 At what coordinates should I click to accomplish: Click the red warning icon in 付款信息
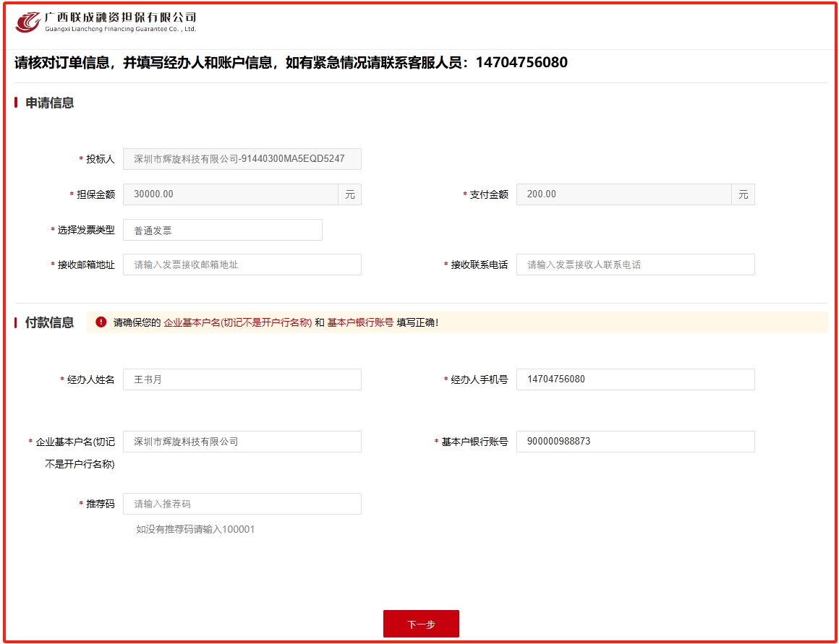click(101, 322)
